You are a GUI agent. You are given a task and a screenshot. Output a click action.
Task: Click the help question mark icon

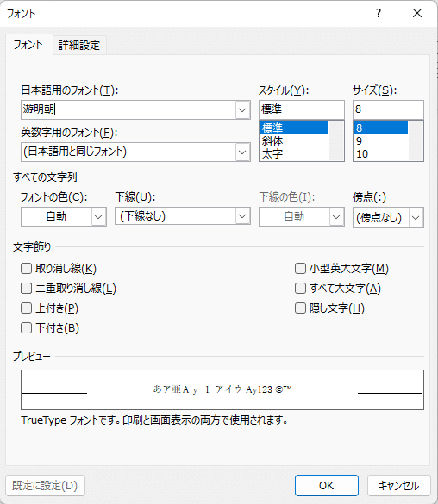click(379, 13)
